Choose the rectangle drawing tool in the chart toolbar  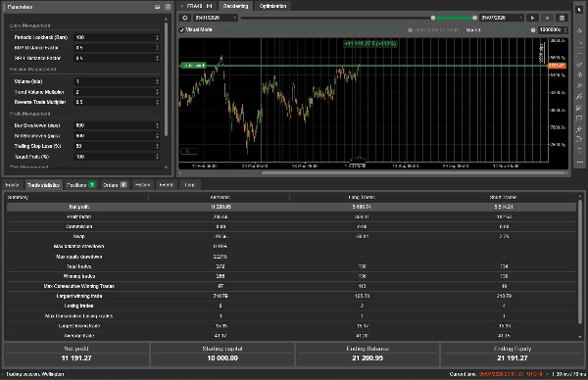point(579,119)
